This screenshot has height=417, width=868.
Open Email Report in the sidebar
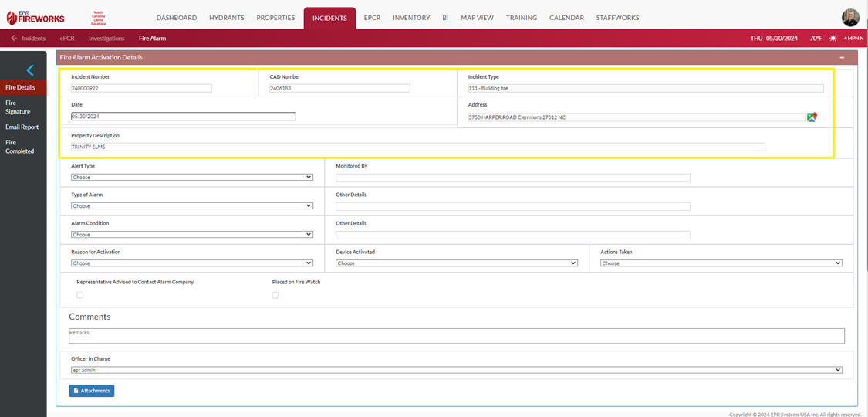23,127
